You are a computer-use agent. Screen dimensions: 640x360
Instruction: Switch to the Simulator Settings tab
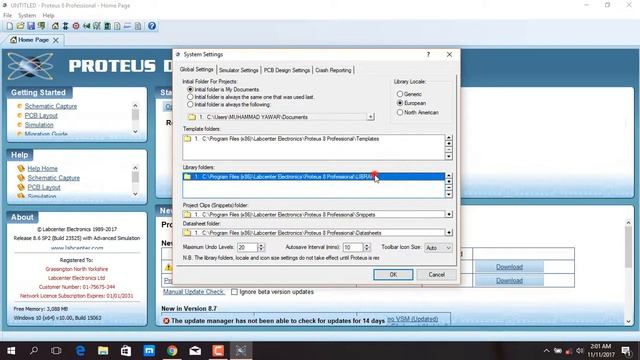point(239,70)
